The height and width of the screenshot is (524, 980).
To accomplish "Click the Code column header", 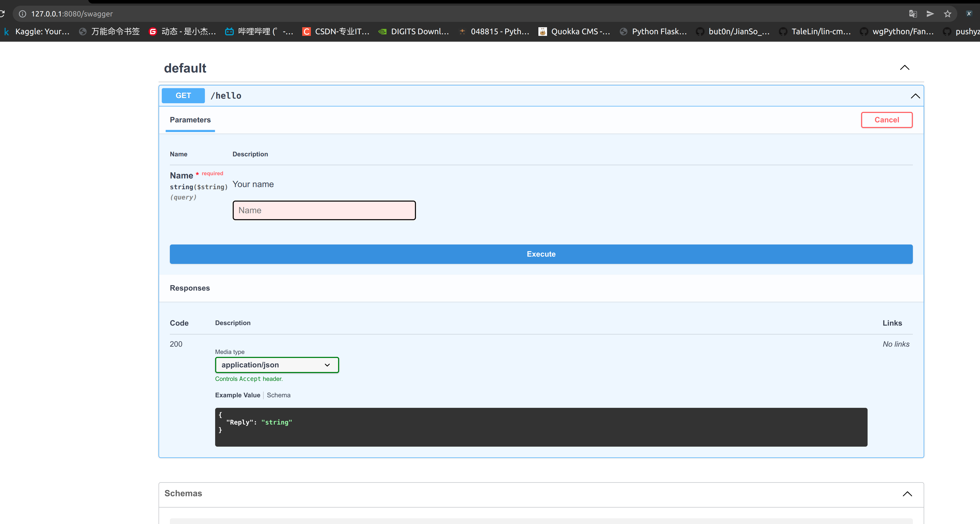I will [x=179, y=323].
